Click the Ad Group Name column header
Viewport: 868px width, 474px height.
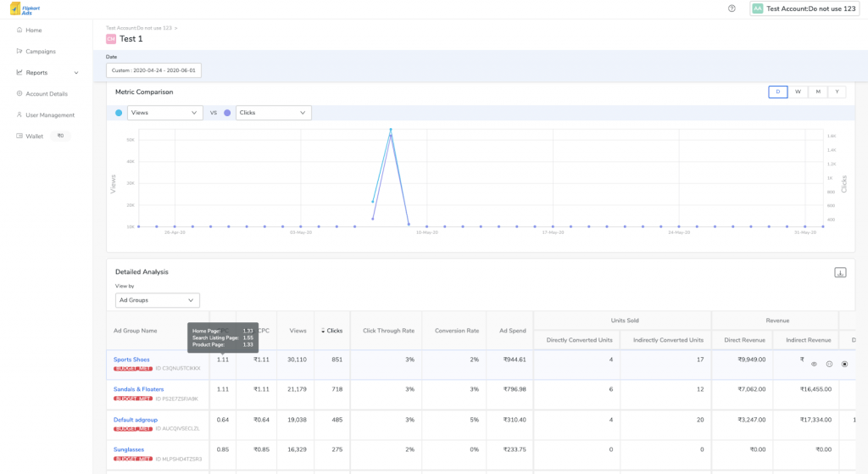click(135, 331)
